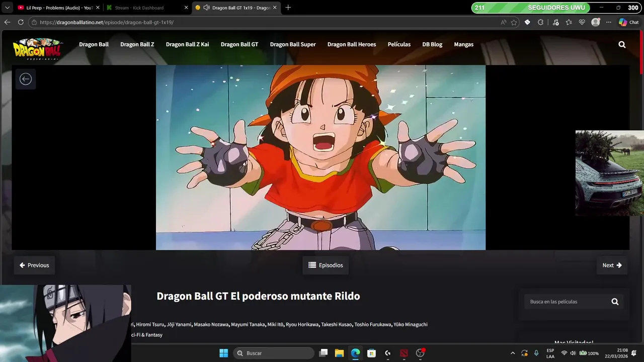The height and width of the screenshot is (362, 644).
Task: Open Microsoft Store from the taskbar
Action: [x=371, y=353]
